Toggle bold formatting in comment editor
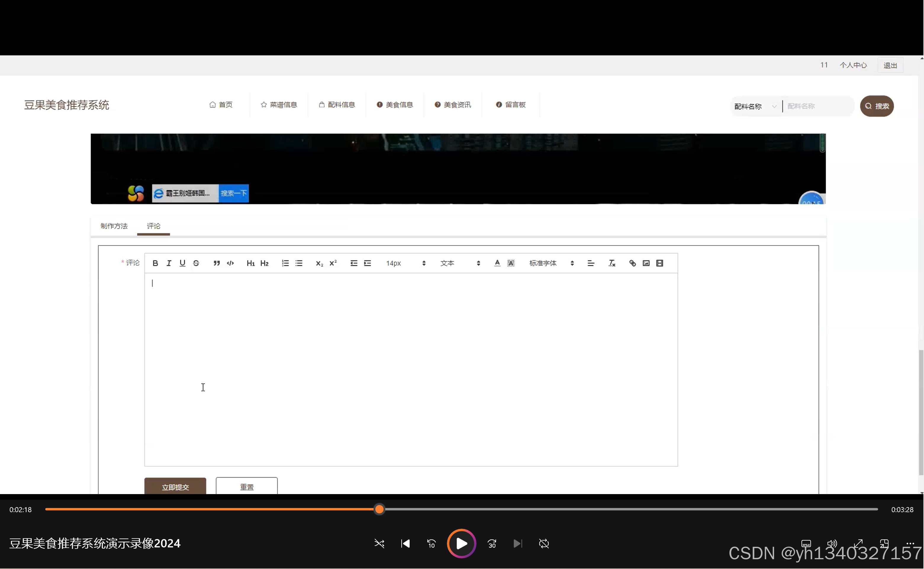The width and height of the screenshot is (924, 569). point(155,263)
